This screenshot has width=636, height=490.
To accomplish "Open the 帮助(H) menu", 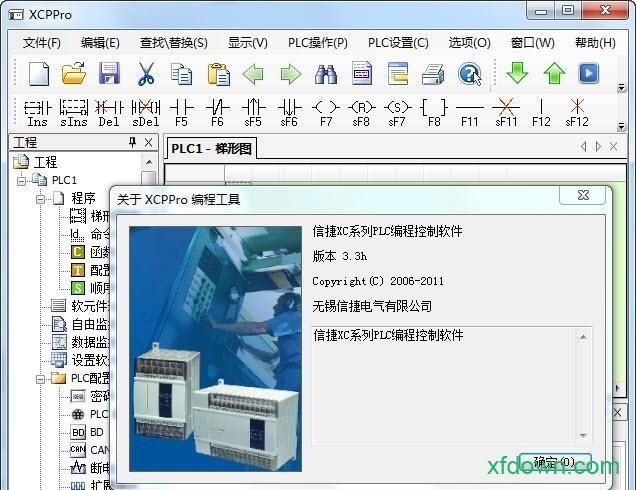I will tap(595, 43).
